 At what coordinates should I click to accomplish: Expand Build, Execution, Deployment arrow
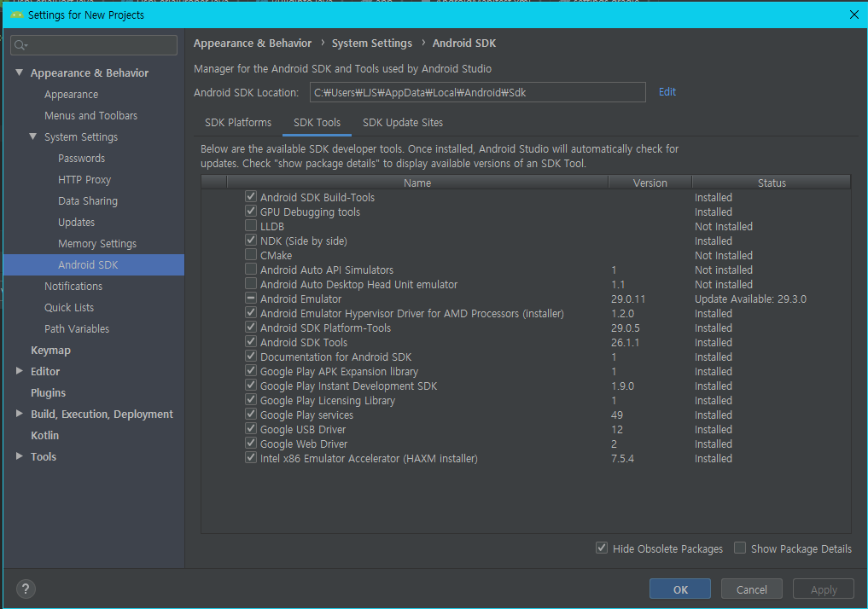20,413
